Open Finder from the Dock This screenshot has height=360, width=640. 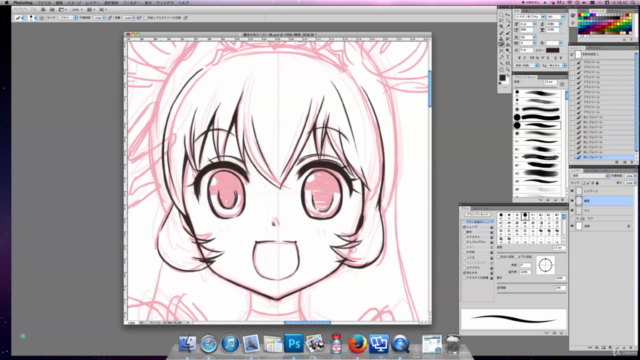click(x=187, y=344)
